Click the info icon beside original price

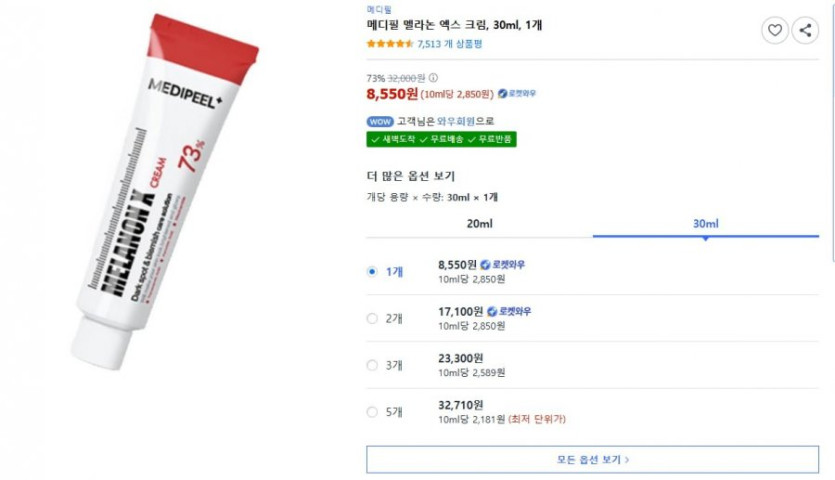[433, 78]
